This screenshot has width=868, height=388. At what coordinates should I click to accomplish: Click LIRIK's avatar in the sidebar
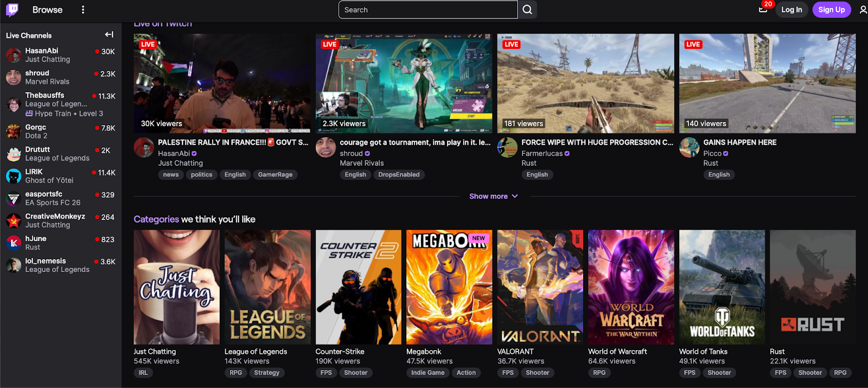[x=14, y=176]
